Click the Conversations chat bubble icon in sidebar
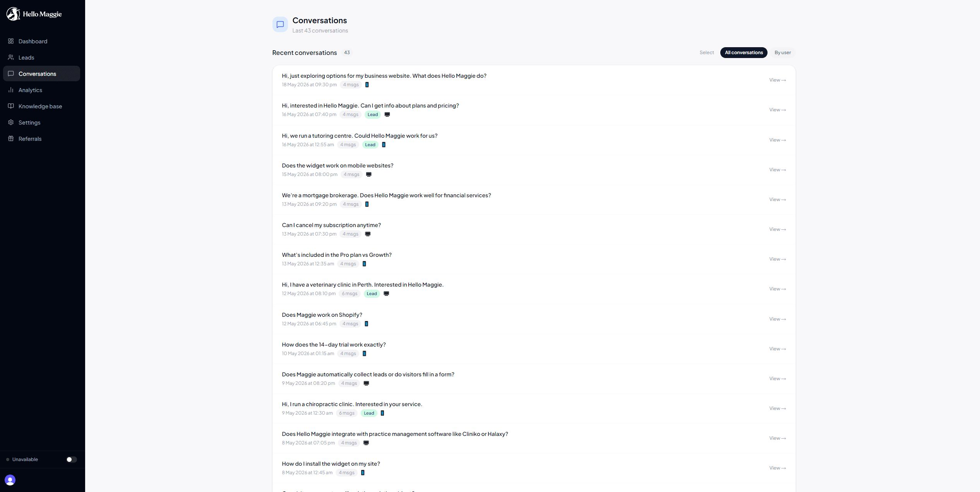 pyautogui.click(x=11, y=73)
